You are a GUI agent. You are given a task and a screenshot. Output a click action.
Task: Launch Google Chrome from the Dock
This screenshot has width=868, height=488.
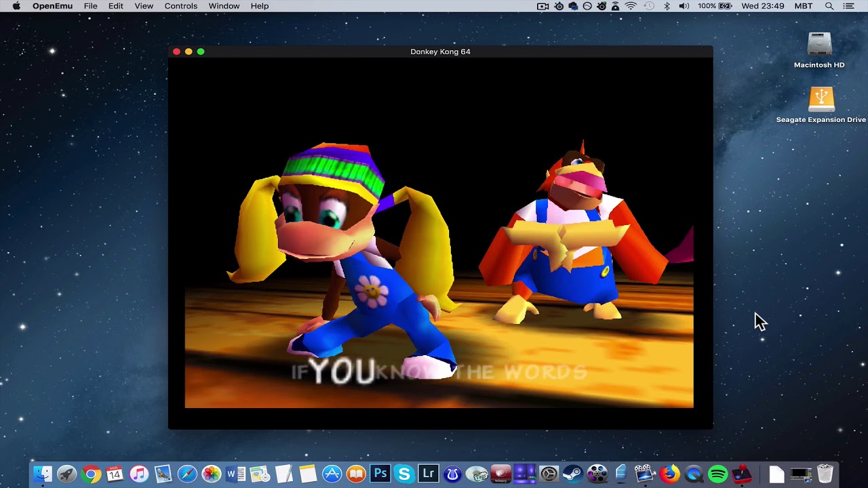click(x=91, y=474)
